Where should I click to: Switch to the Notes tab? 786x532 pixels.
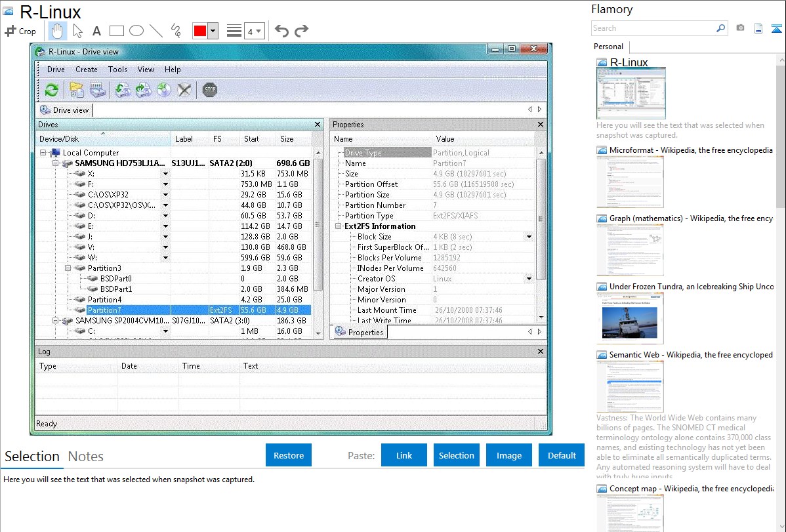click(x=86, y=457)
